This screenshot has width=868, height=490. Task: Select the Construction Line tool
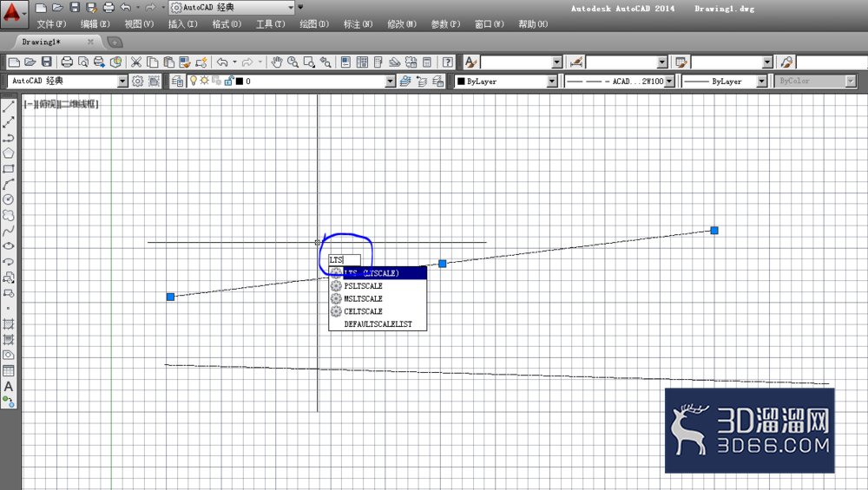[x=9, y=122]
